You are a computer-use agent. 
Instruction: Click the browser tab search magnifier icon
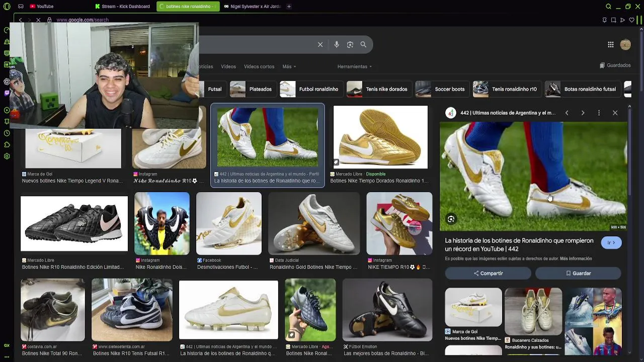(x=608, y=7)
